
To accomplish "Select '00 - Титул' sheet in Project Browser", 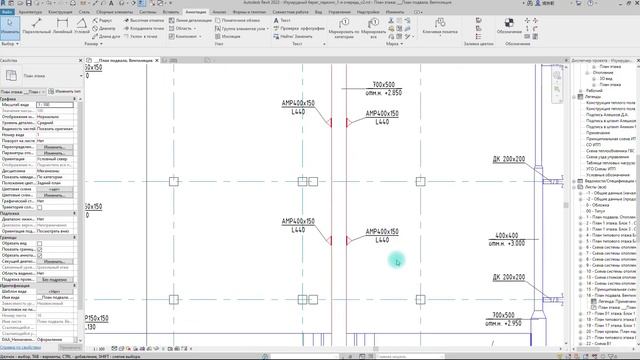I will click(596, 211).
